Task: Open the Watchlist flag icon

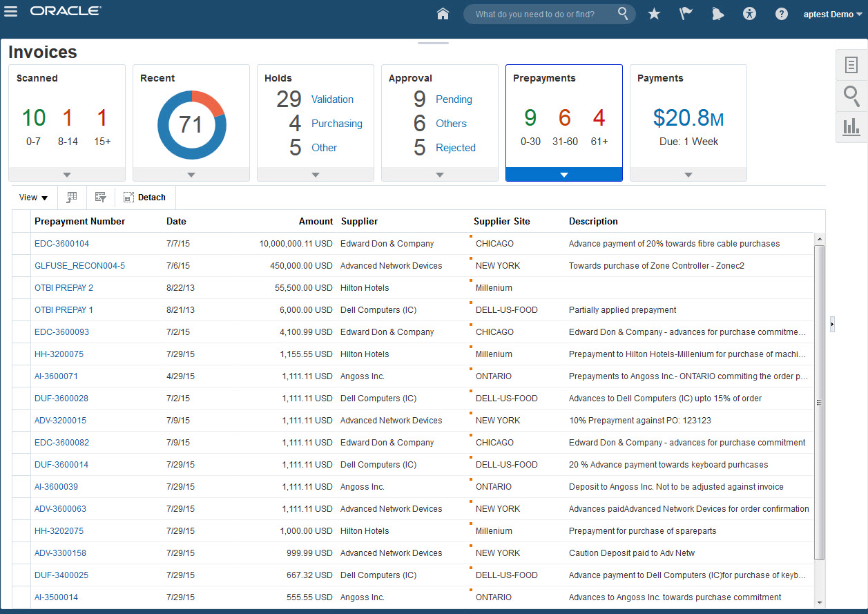Action: [x=686, y=14]
